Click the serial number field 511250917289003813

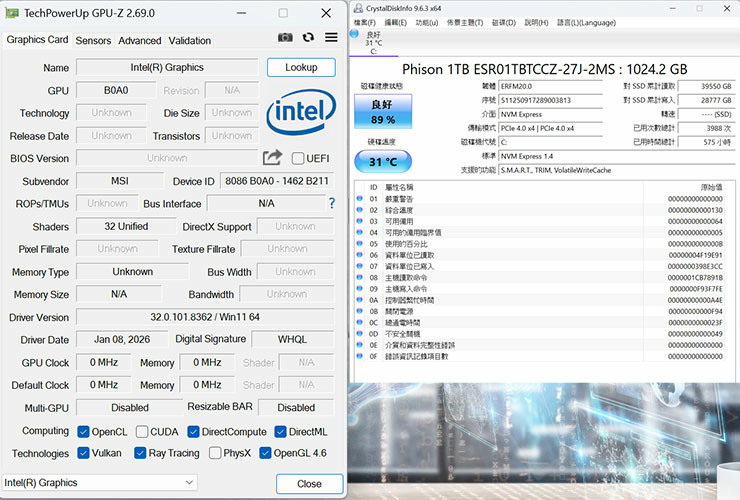[x=551, y=100]
